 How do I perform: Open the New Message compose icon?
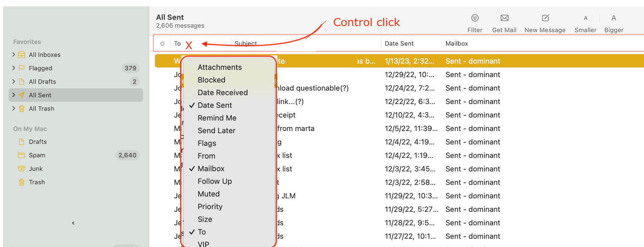[x=545, y=18]
